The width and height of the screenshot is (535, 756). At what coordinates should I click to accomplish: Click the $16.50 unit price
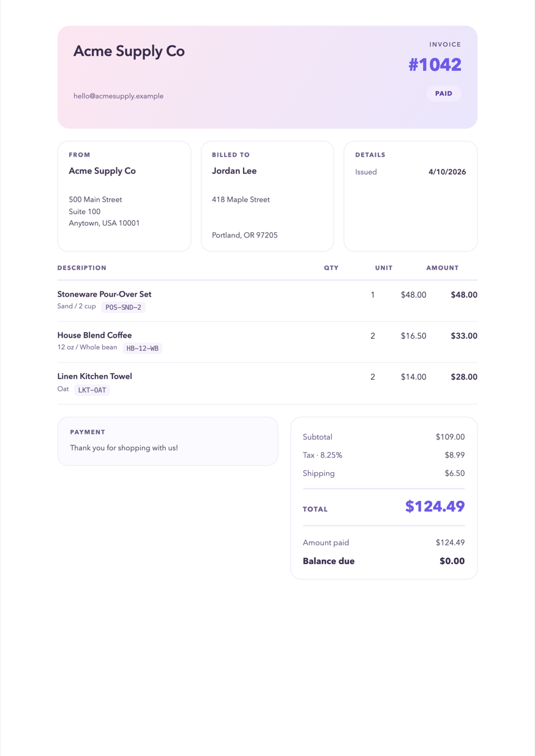[414, 336]
